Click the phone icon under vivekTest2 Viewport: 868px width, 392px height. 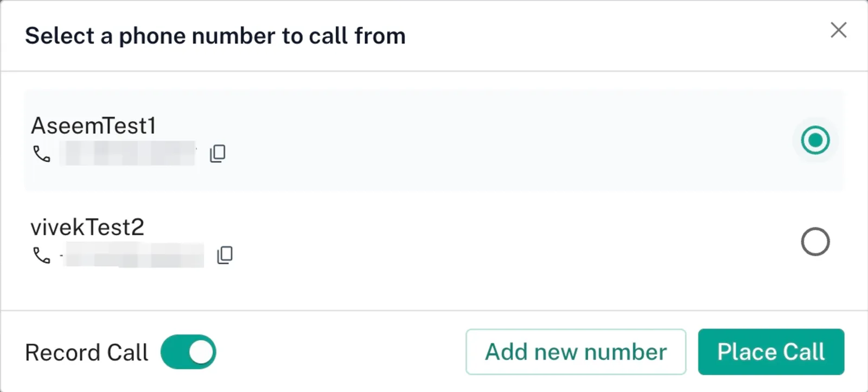[x=42, y=255]
